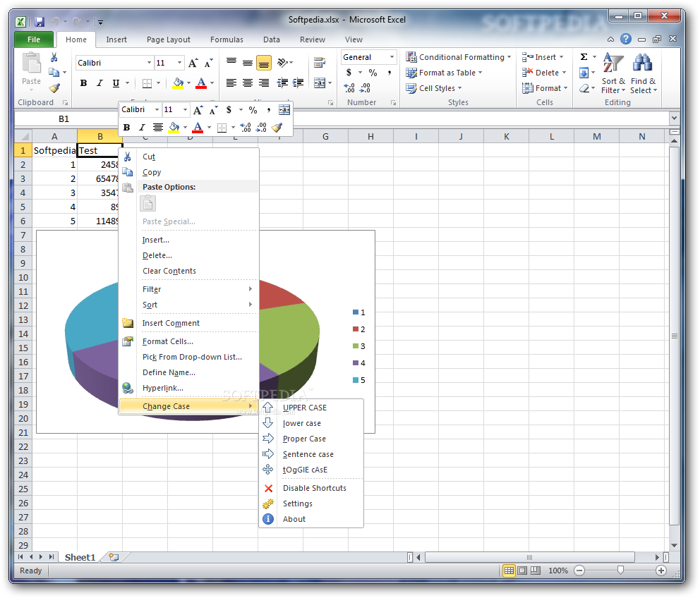
Task: Click the Format Painter brush in the Clipboard group
Action: click(55, 88)
